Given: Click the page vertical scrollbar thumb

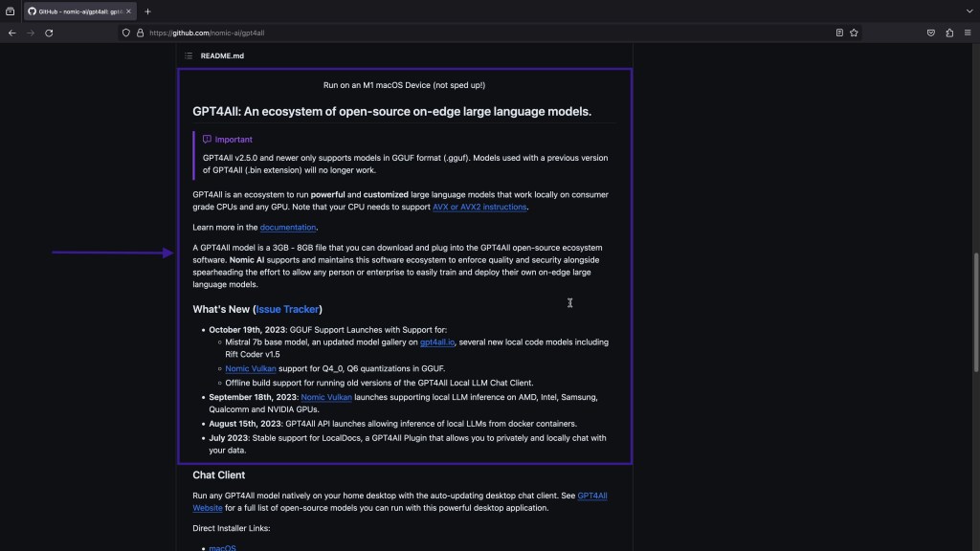Looking at the screenshot, I should pos(975,313).
